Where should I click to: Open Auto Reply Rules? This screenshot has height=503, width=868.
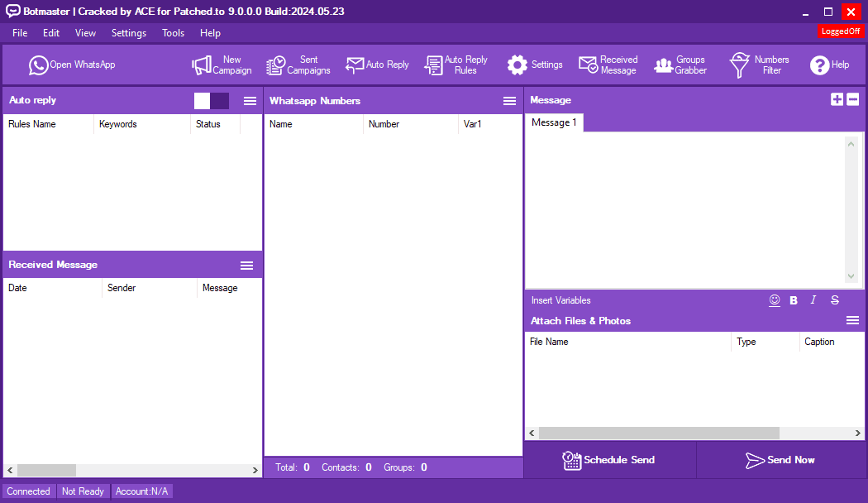click(456, 65)
